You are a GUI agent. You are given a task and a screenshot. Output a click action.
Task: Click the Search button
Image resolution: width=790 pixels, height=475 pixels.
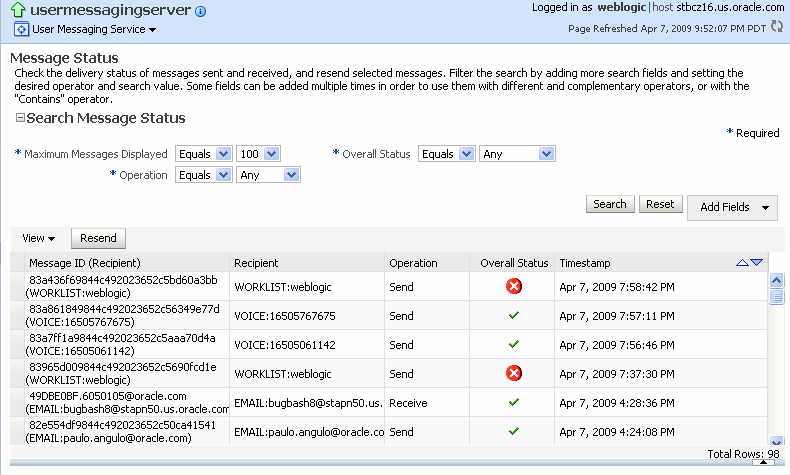pos(610,204)
